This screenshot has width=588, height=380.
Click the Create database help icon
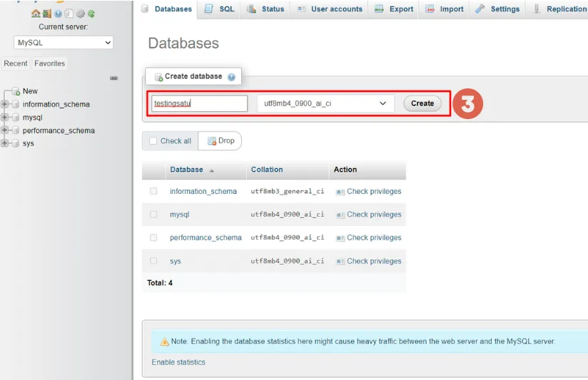click(231, 77)
